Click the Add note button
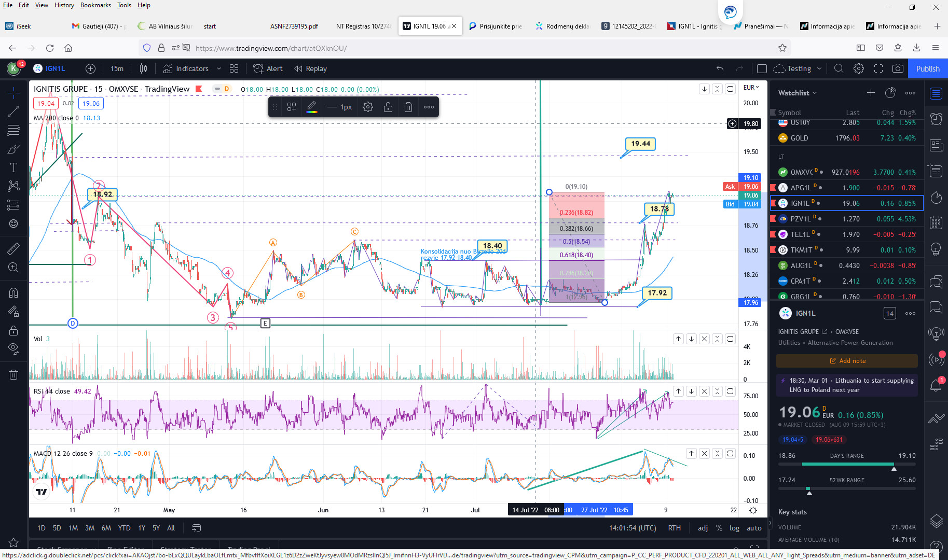Viewport: 948px width, 560px height. [847, 361]
